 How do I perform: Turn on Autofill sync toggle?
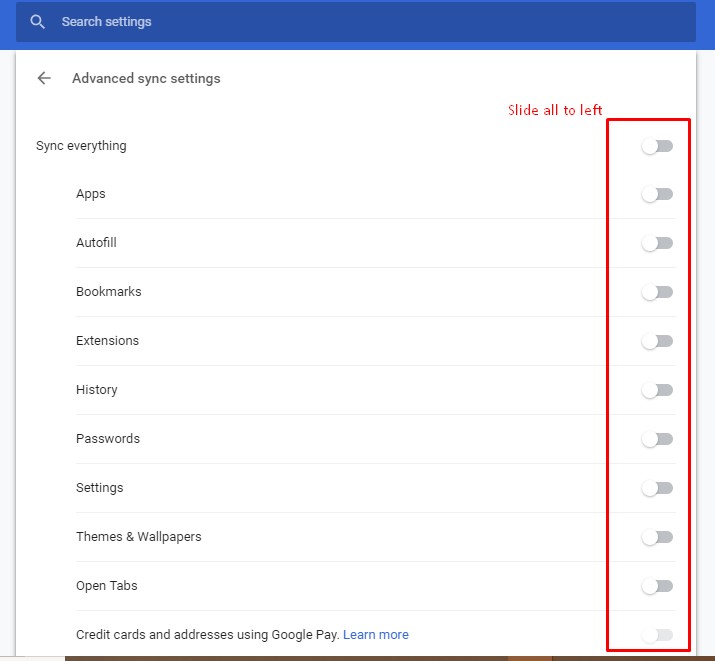point(657,243)
